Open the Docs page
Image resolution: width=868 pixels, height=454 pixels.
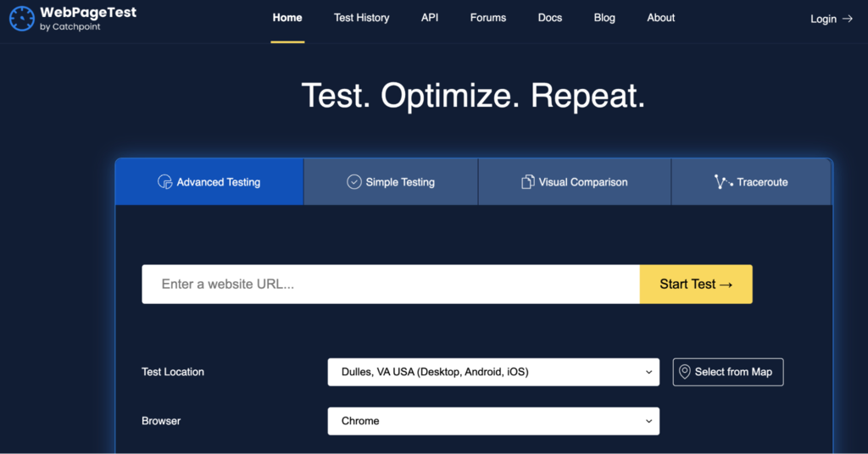[549, 18]
